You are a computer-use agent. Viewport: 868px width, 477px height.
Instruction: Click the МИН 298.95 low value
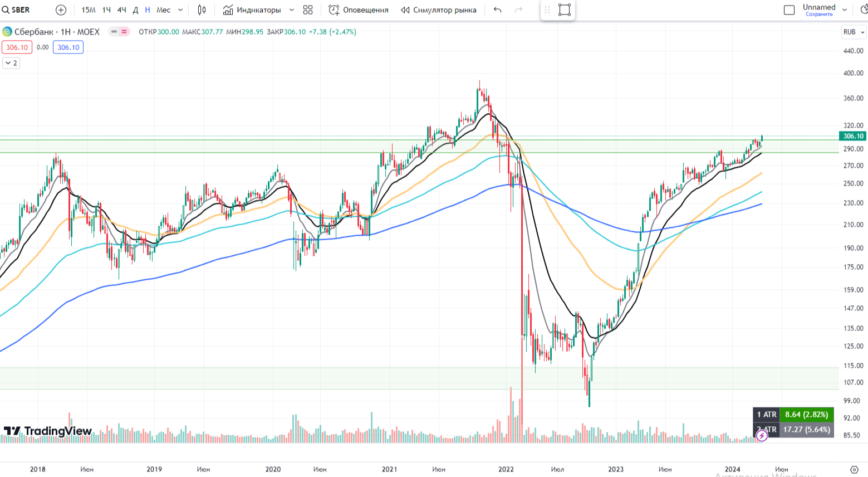(x=245, y=32)
